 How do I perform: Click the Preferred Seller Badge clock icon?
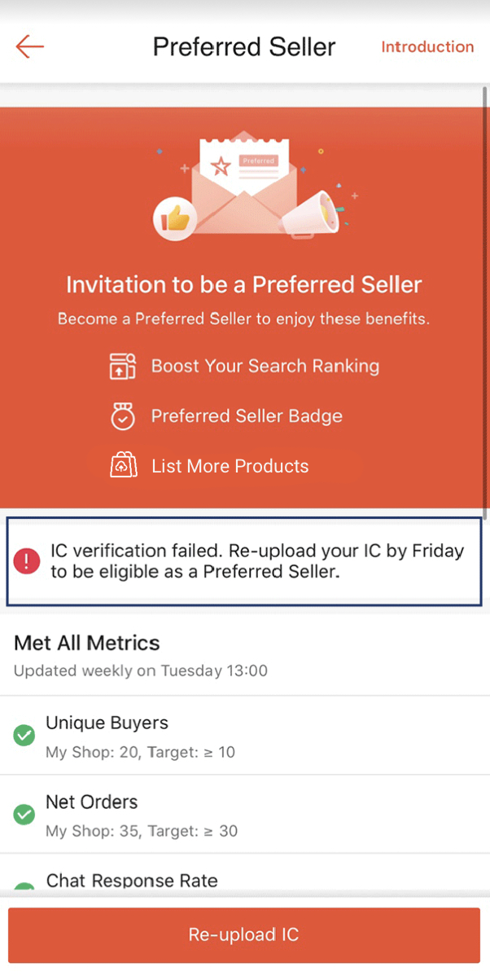122,415
